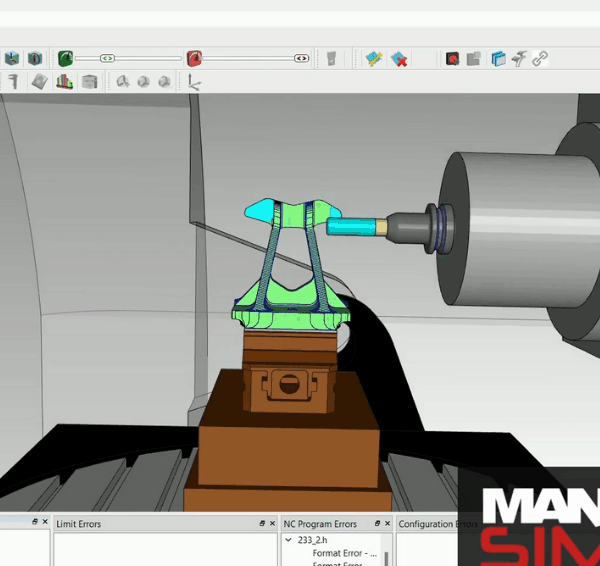Close the NC Program Errors panel
Image resolution: width=600 pixels, height=566 pixels.
pyautogui.click(x=385, y=523)
